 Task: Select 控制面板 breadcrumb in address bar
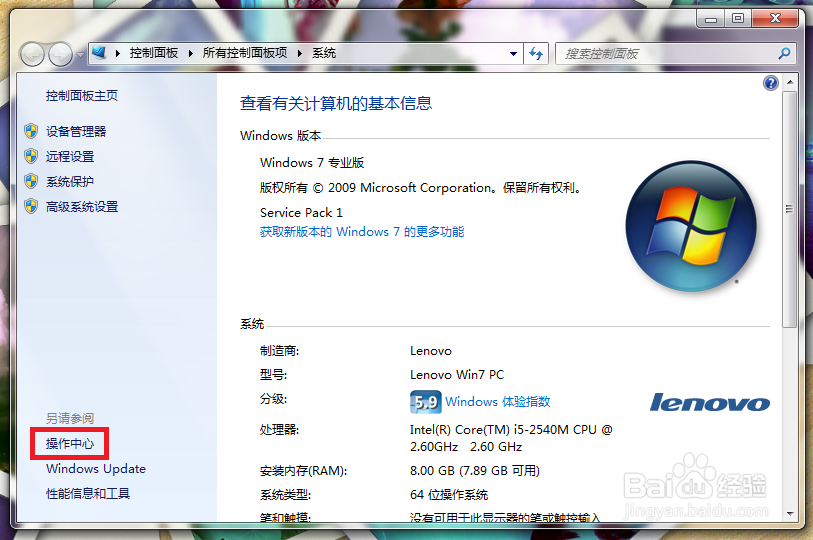153,53
